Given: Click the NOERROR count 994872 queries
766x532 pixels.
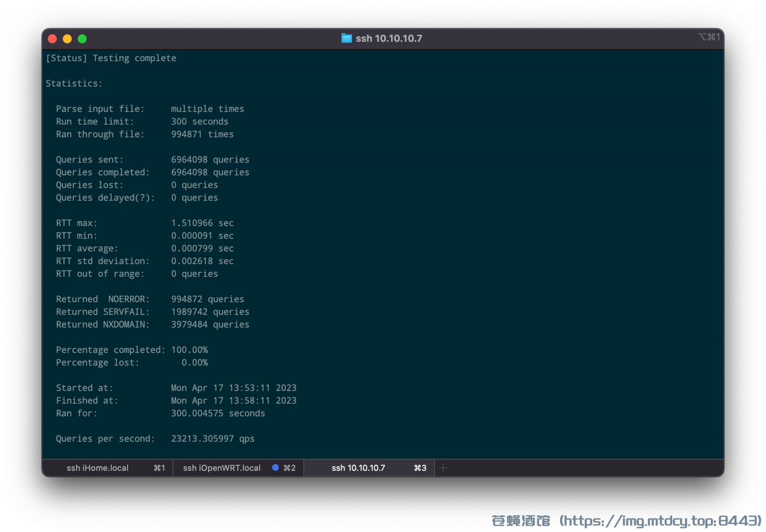Looking at the screenshot, I should point(207,299).
